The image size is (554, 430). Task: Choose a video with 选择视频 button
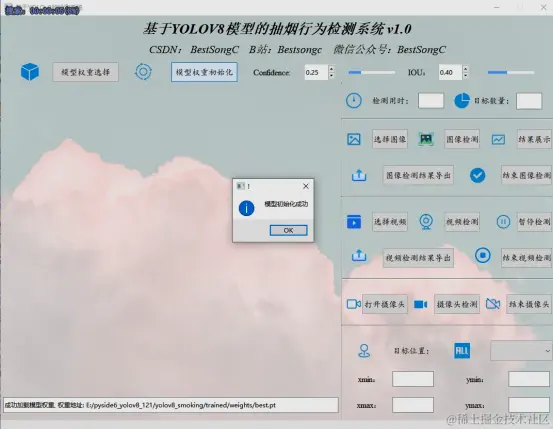[390, 222]
